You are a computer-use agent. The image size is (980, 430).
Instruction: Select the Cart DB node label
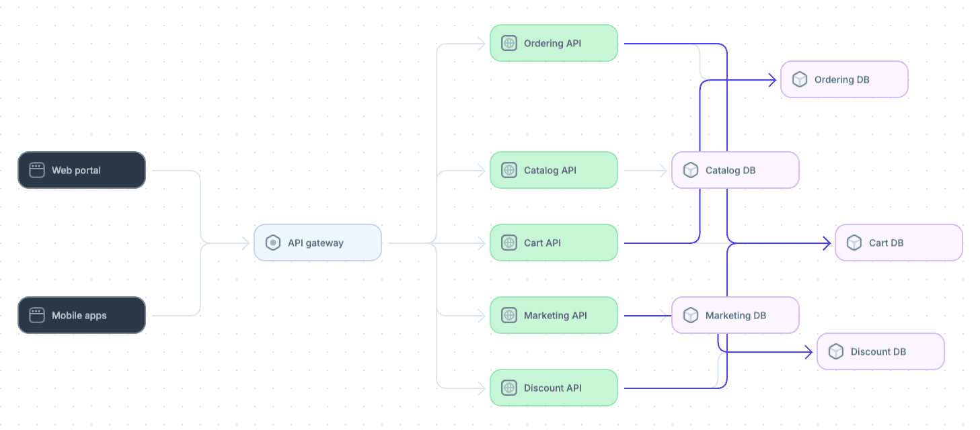pos(887,243)
